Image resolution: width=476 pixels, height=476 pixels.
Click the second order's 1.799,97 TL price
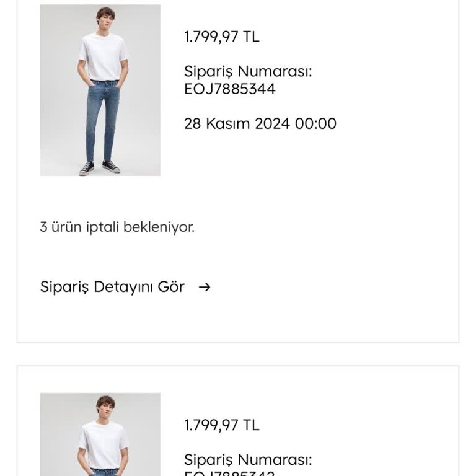[x=221, y=425]
